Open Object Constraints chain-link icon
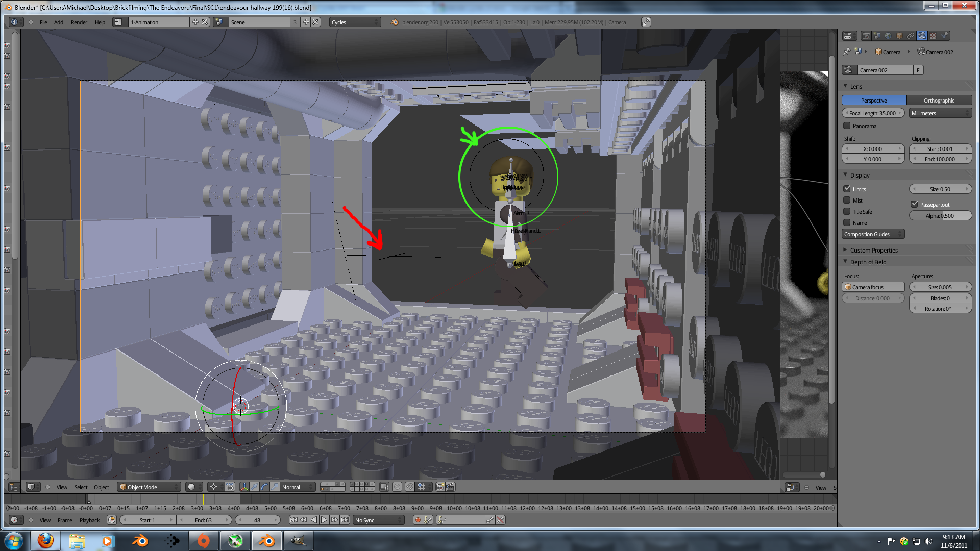Image resolution: width=980 pixels, height=551 pixels. click(911, 36)
